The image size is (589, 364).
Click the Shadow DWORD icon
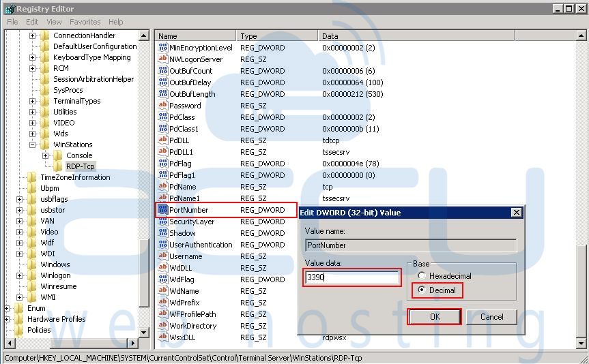(162, 233)
